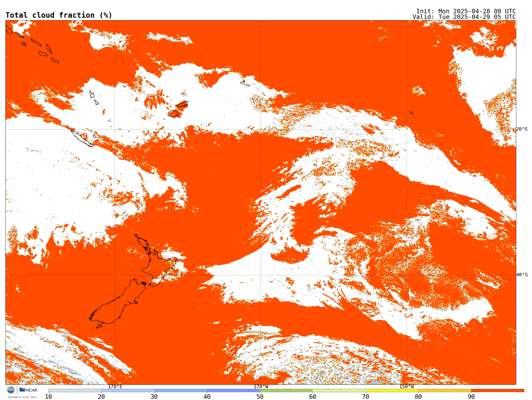
Task: Click the colorbar tick label 90
Action: pyautogui.click(x=471, y=397)
